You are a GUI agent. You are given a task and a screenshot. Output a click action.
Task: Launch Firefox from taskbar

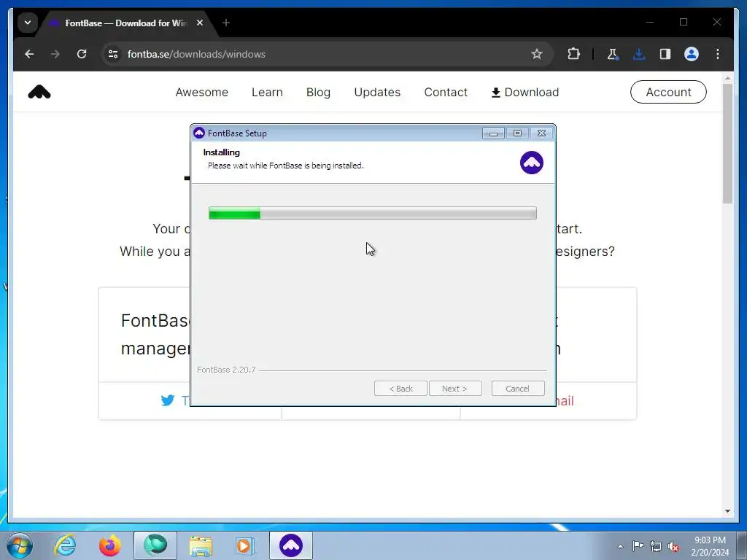(109, 545)
